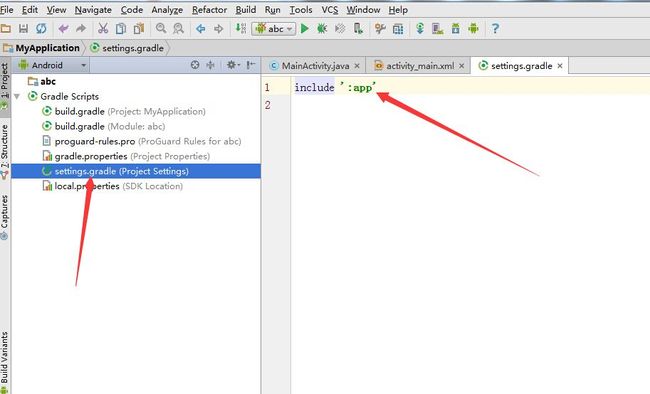Click the Help question mark icon
Viewport: 650px width, 394px height.
[x=495, y=29]
